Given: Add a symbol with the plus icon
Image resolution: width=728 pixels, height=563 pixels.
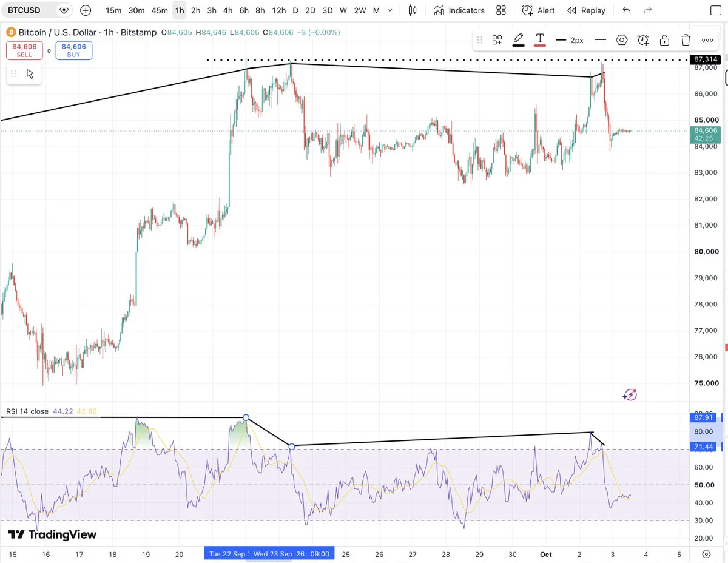Looking at the screenshot, I should (x=86, y=10).
